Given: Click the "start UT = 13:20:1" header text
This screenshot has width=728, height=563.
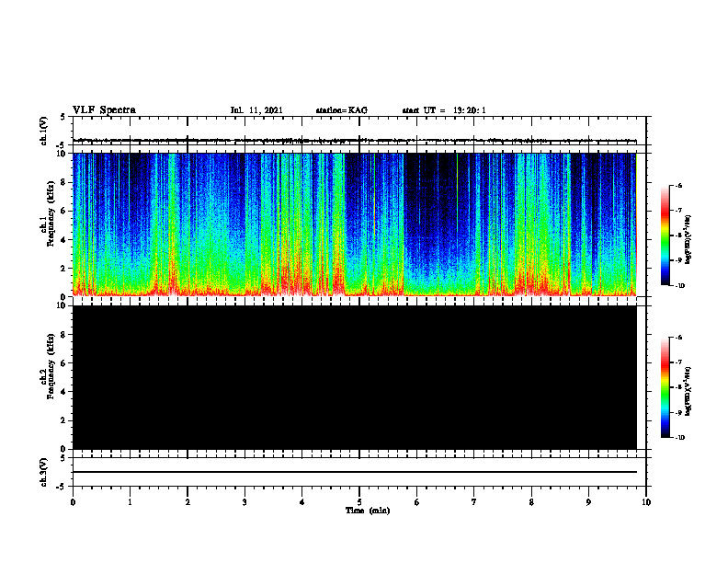Looking at the screenshot, I should click(444, 110).
